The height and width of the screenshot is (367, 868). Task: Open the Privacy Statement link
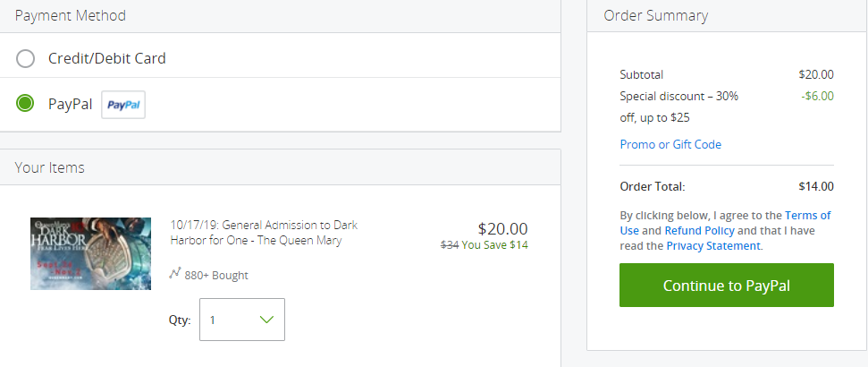pyautogui.click(x=713, y=245)
